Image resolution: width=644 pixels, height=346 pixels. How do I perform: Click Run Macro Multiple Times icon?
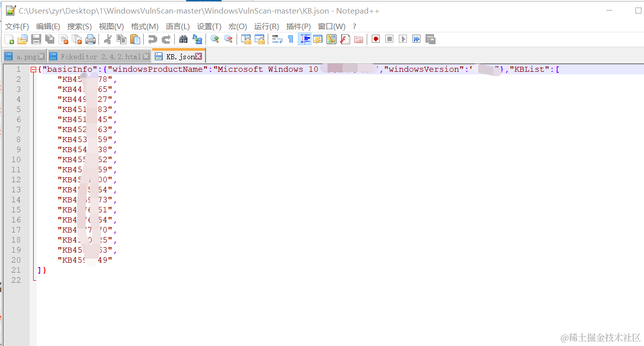click(416, 39)
